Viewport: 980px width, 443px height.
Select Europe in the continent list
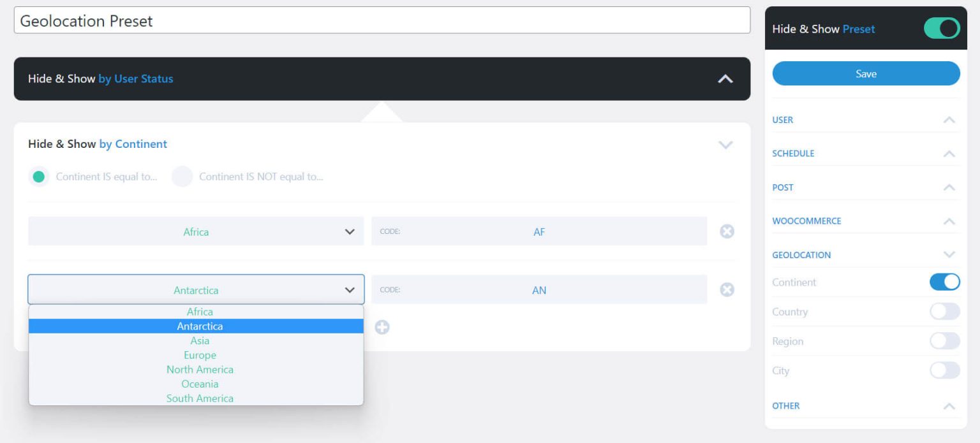pos(200,355)
